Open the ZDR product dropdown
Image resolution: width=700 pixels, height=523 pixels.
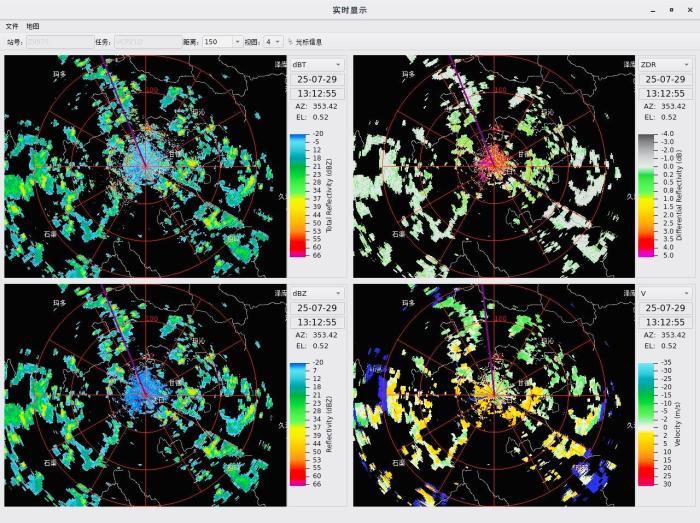tap(664, 64)
